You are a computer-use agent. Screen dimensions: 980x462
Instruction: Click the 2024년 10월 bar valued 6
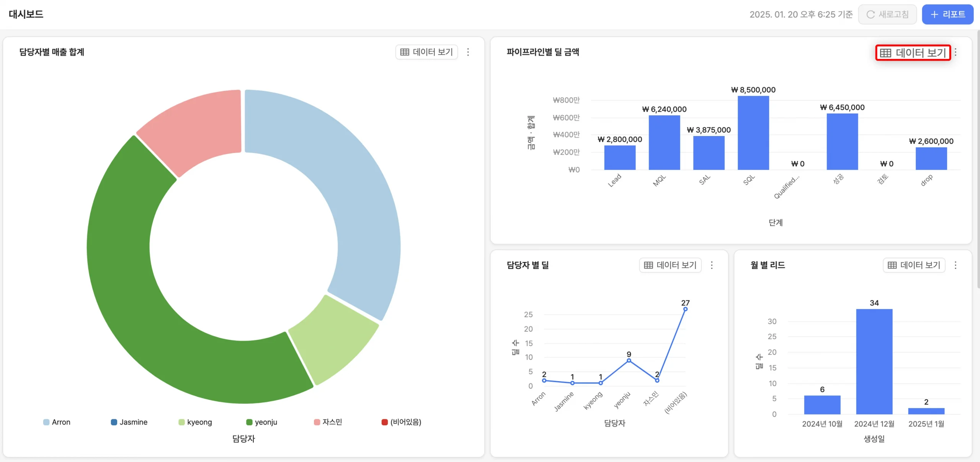click(822, 405)
